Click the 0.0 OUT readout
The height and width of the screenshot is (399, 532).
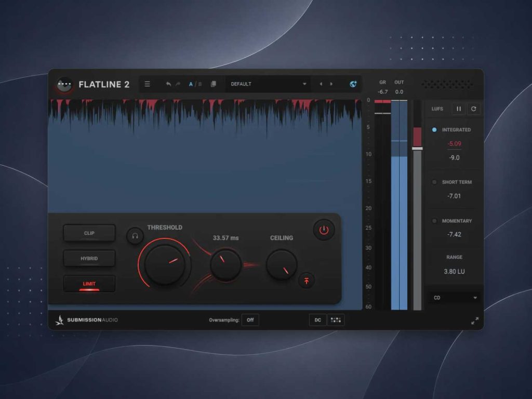pos(400,92)
